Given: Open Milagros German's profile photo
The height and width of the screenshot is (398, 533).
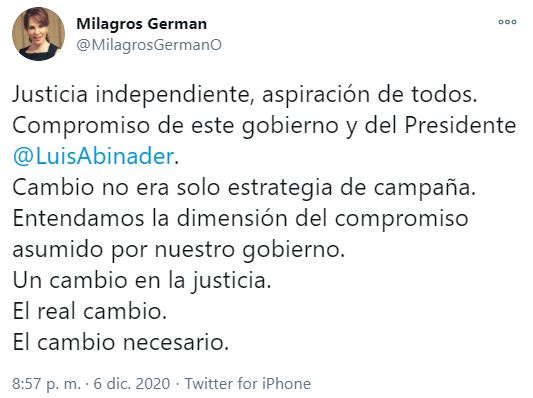Looking at the screenshot, I should pos(38,34).
